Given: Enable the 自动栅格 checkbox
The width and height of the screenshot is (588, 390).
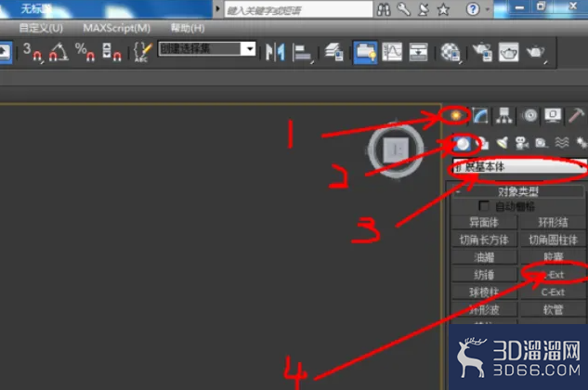Looking at the screenshot, I should click(484, 206).
